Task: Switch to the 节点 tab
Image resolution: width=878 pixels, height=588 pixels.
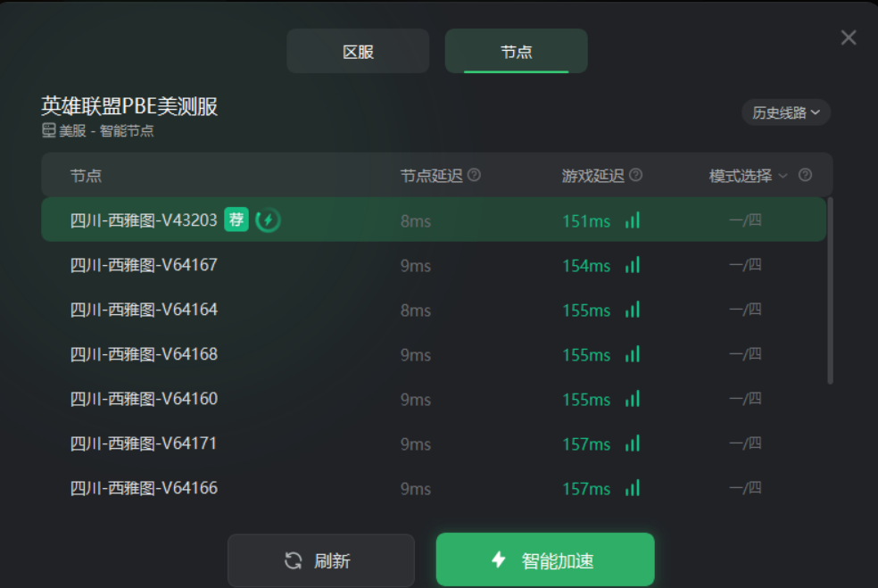Action: tap(517, 51)
